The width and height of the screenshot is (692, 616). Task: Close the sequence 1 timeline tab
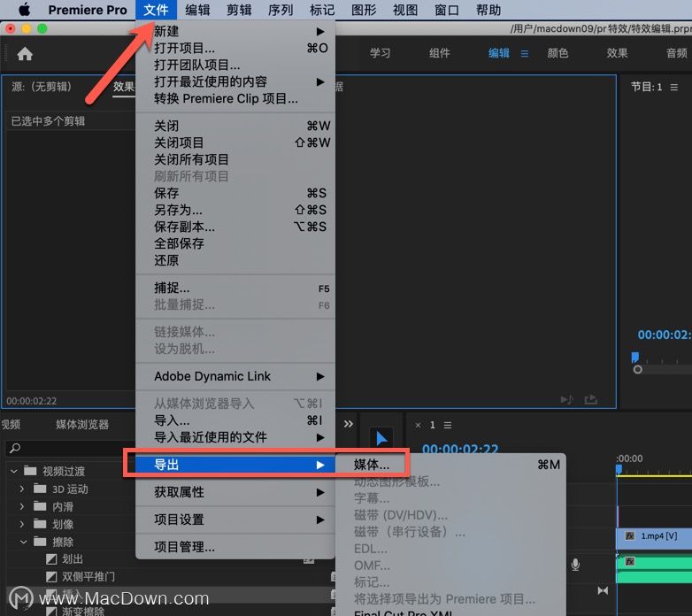click(418, 425)
